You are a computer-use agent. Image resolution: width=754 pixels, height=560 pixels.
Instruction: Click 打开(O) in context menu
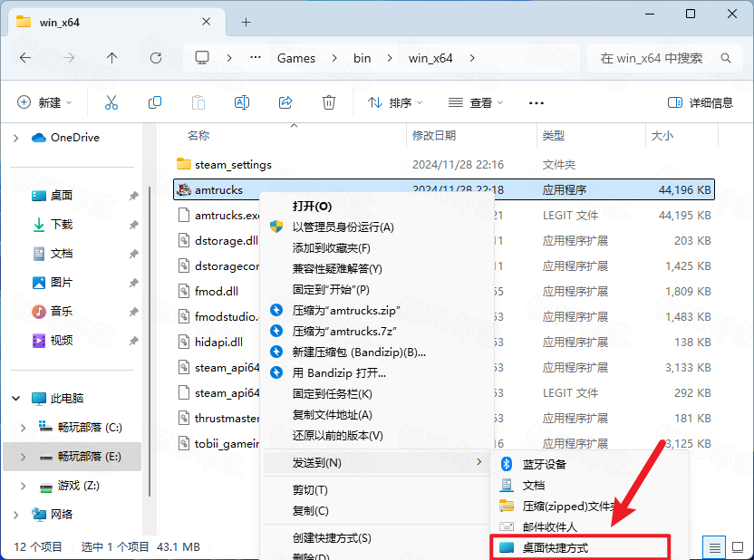tap(377, 207)
